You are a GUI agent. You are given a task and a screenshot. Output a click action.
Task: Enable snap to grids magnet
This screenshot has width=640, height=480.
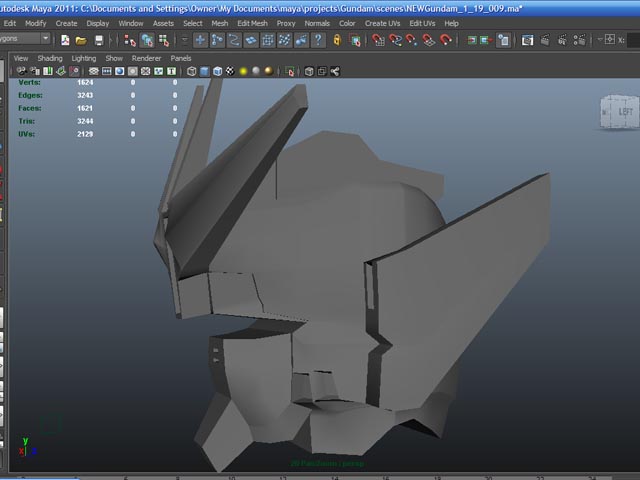(378, 40)
